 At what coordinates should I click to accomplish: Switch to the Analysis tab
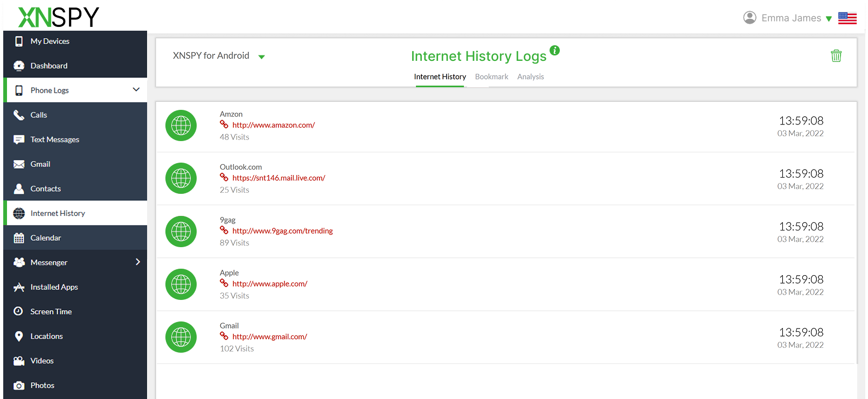pos(531,77)
